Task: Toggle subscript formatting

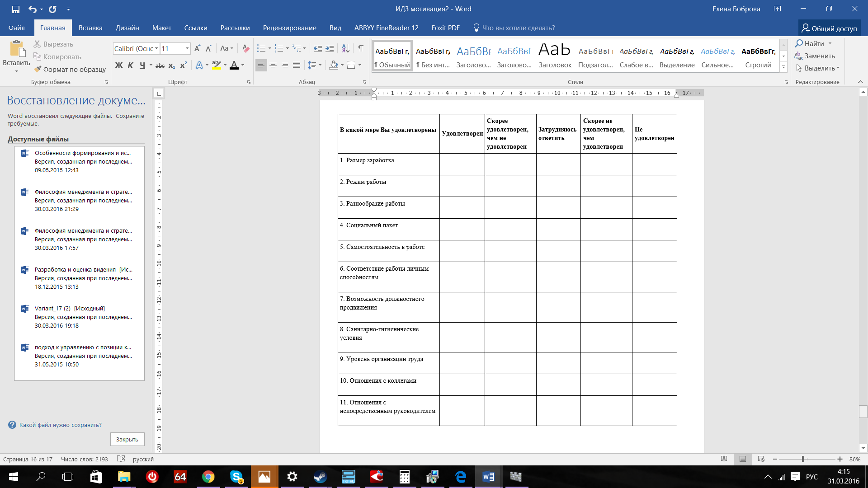Action: 172,65
